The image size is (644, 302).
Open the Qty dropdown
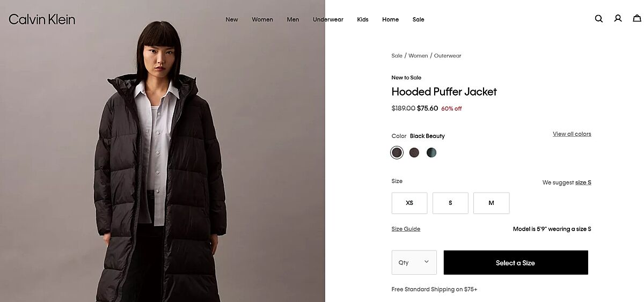(x=414, y=262)
